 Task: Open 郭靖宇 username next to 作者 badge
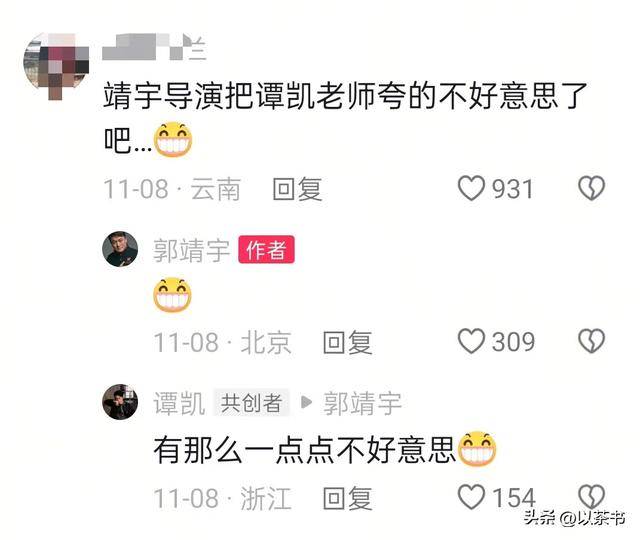point(191,250)
